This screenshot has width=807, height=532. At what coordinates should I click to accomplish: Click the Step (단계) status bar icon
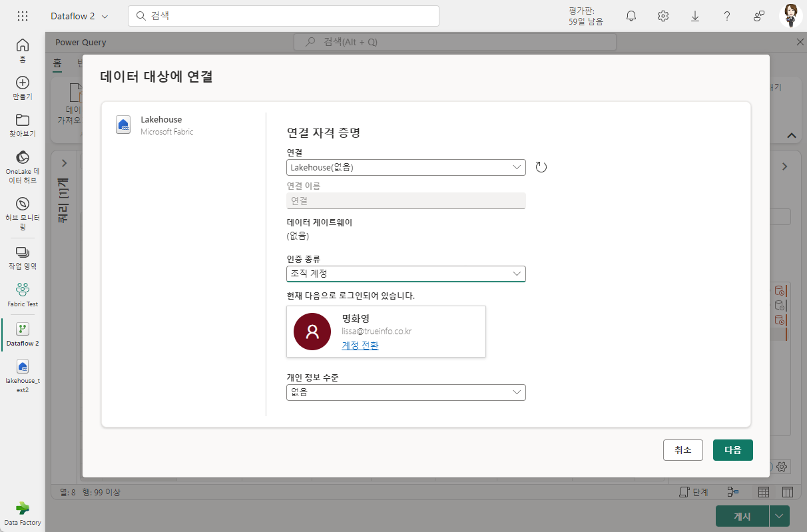(x=693, y=492)
